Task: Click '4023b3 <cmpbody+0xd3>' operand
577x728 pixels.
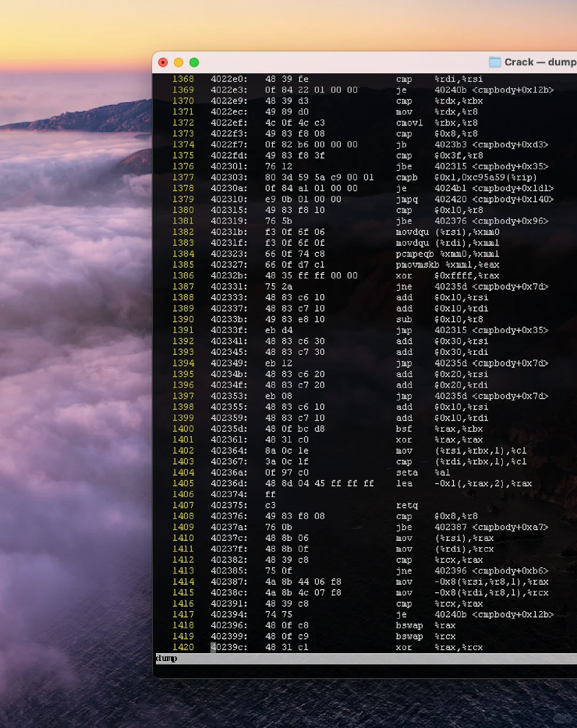Action: [x=492, y=145]
